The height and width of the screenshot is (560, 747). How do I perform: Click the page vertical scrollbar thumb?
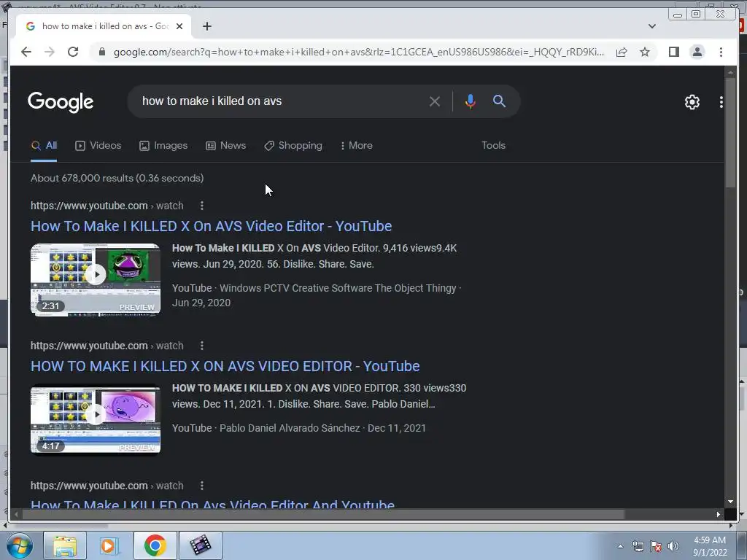coord(730,134)
